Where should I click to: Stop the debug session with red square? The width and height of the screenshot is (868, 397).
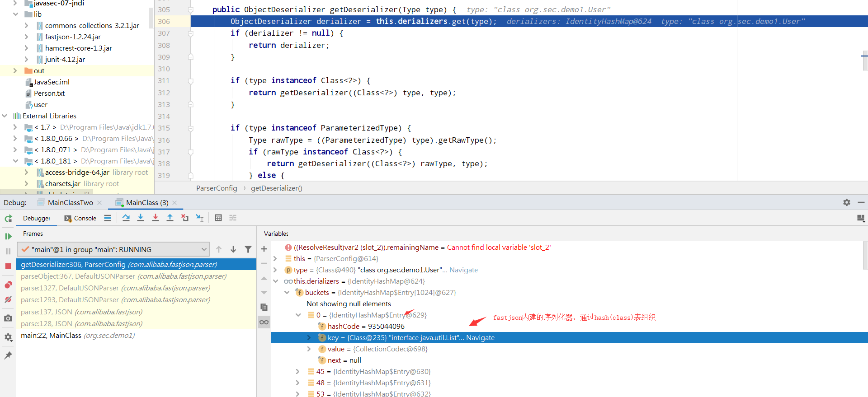[8, 266]
